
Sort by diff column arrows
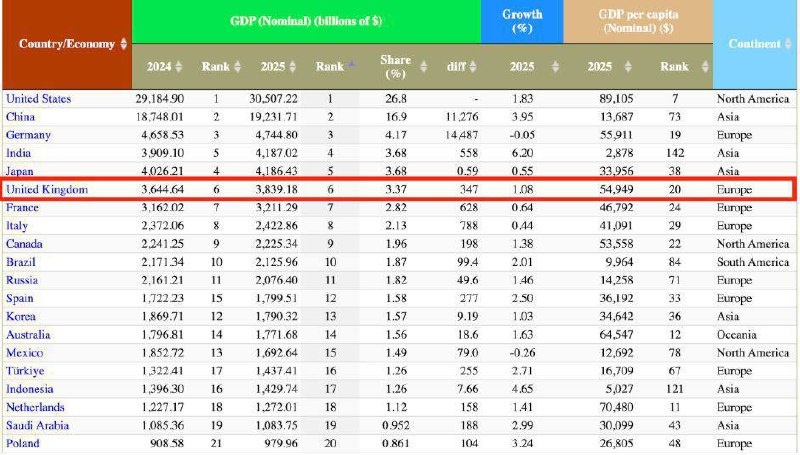[473, 67]
